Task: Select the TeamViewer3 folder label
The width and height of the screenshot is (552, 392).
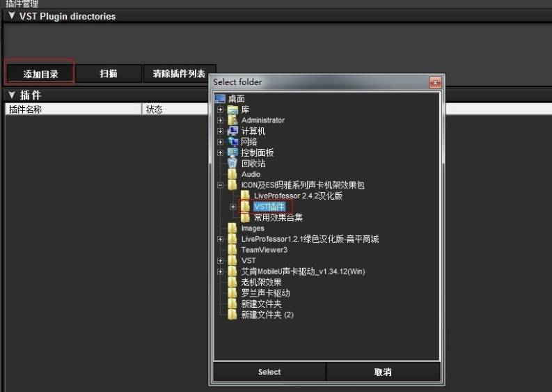Action: click(265, 250)
